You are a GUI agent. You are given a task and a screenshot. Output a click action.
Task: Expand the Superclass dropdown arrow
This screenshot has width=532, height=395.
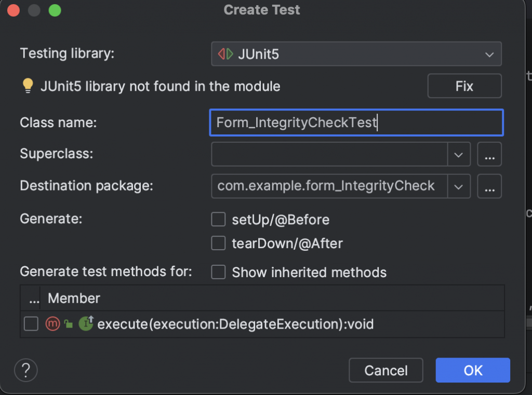459,154
